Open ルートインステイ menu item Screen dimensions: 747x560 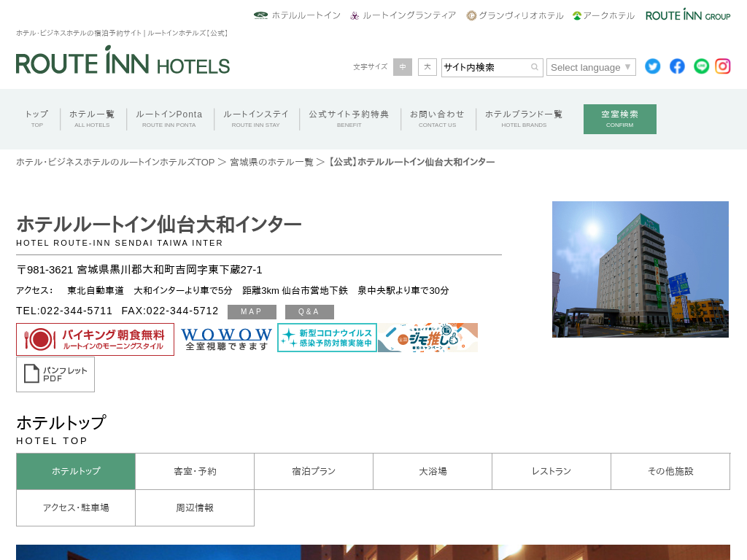click(x=256, y=119)
